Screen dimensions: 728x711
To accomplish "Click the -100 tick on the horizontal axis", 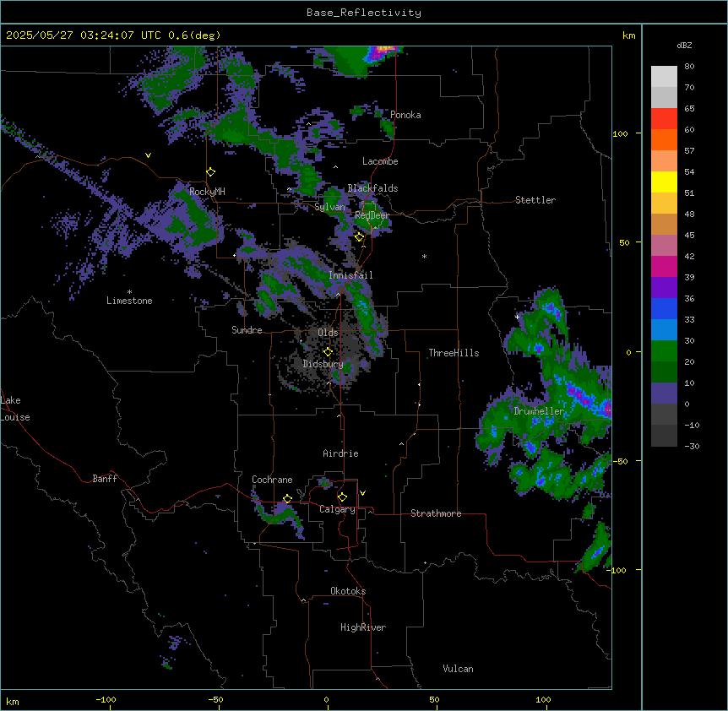I will point(106,699).
